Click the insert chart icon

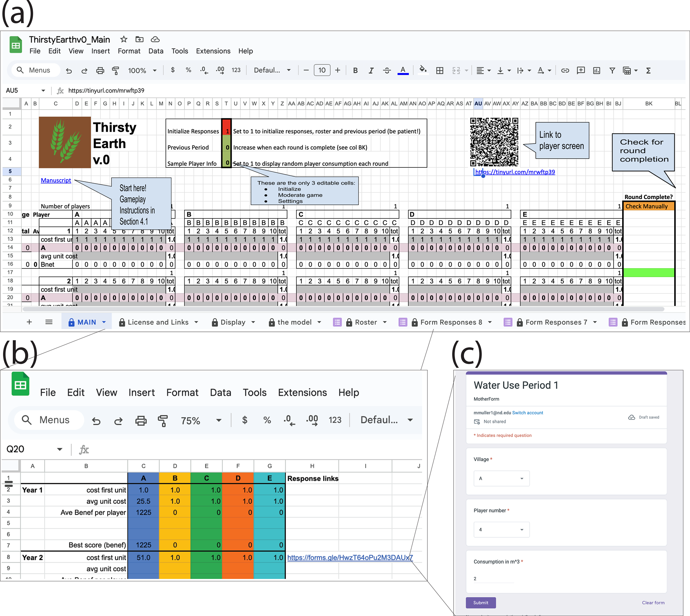click(597, 70)
